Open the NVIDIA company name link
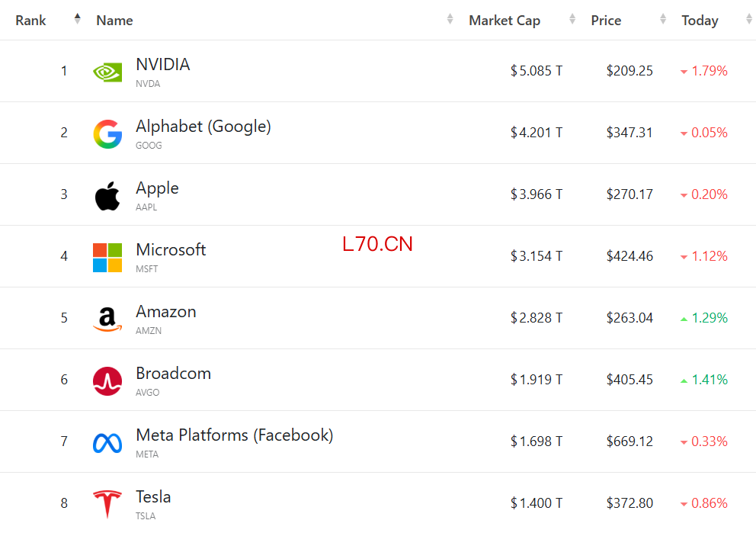Image resolution: width=756 pixels, height=533 pixels. [x=163, y=64]
